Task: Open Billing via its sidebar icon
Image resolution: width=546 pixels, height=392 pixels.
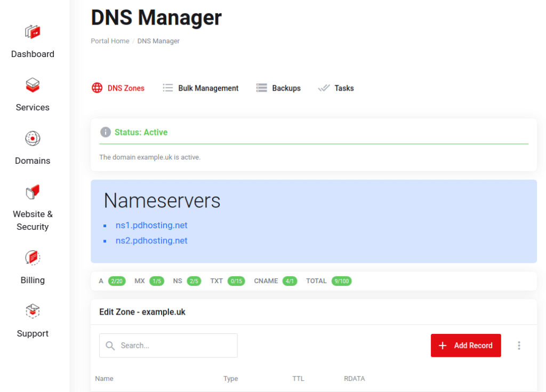Action: click(32, 258)
